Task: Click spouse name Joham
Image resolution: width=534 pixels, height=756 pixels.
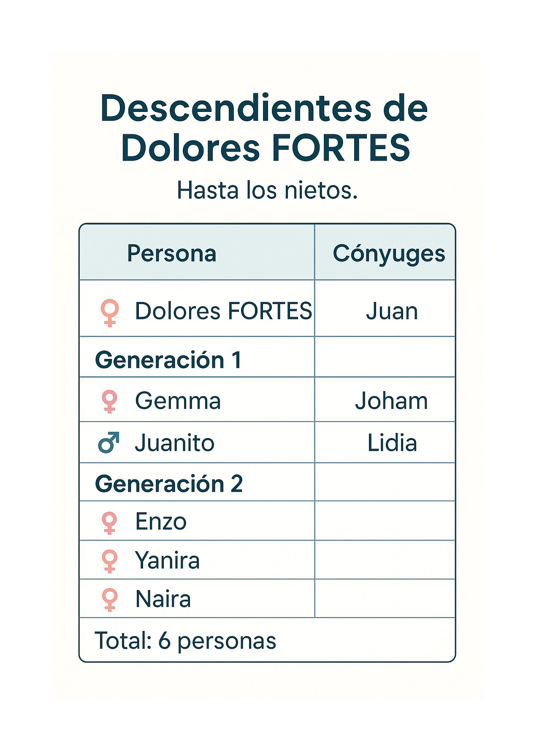Action: [391, 401]
